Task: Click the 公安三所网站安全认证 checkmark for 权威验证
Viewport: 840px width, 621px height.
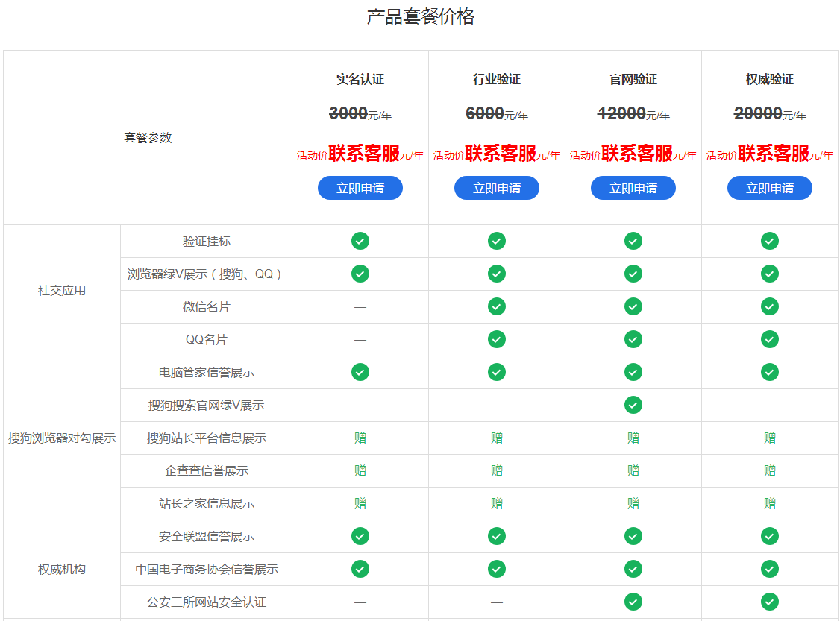Action: click(769, 602)
